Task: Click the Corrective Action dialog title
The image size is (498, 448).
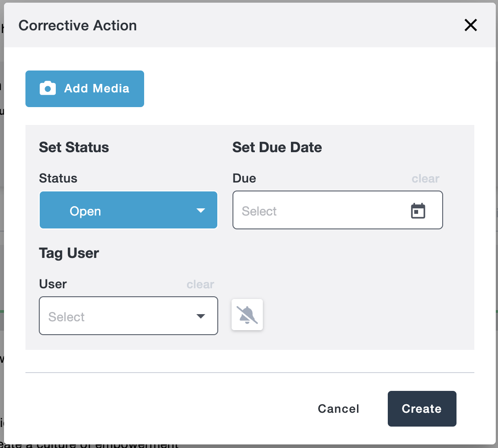Action: click(x=78, y=25)
